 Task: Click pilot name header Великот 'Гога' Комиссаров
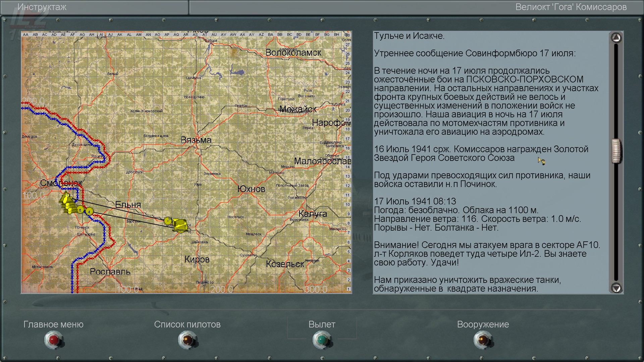[x=571, y=7]
